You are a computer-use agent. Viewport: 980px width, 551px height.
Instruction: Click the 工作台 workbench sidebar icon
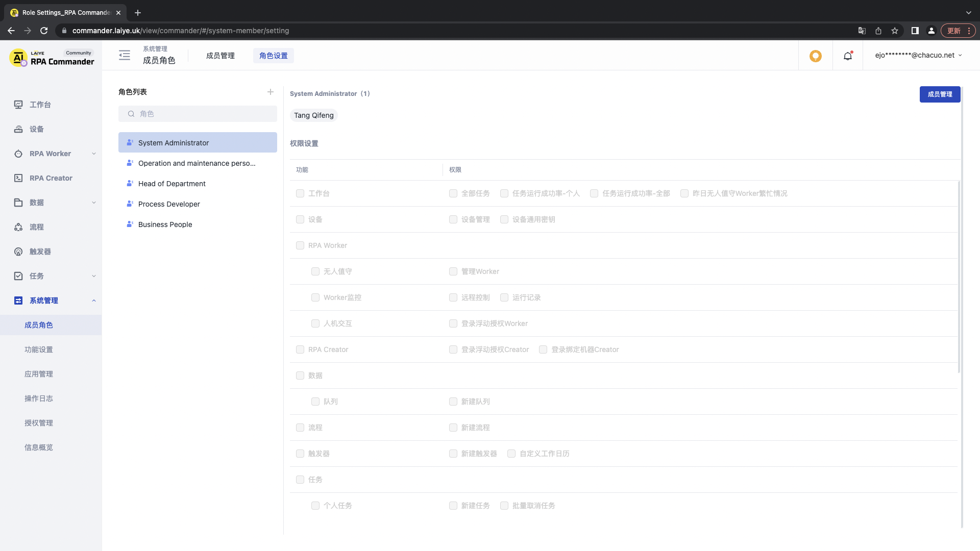pyautogui.click(x=18, y=105)
